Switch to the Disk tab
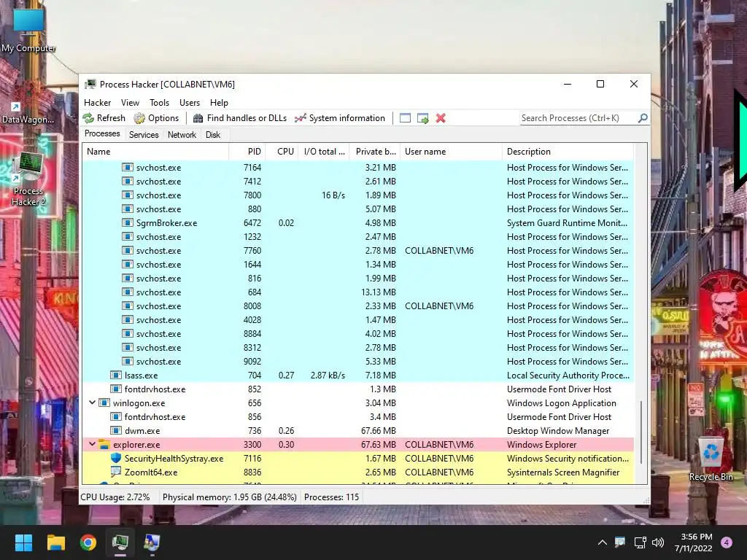 click(213, 135)
